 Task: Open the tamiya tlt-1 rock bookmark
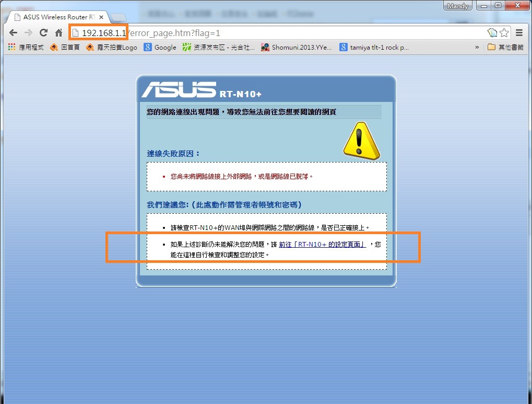(x=374, y=47)
